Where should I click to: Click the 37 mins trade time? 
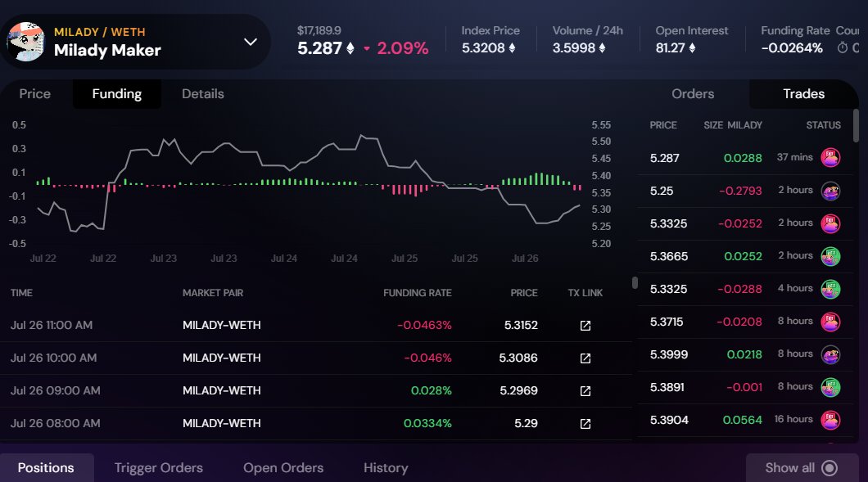pos(794,157)
